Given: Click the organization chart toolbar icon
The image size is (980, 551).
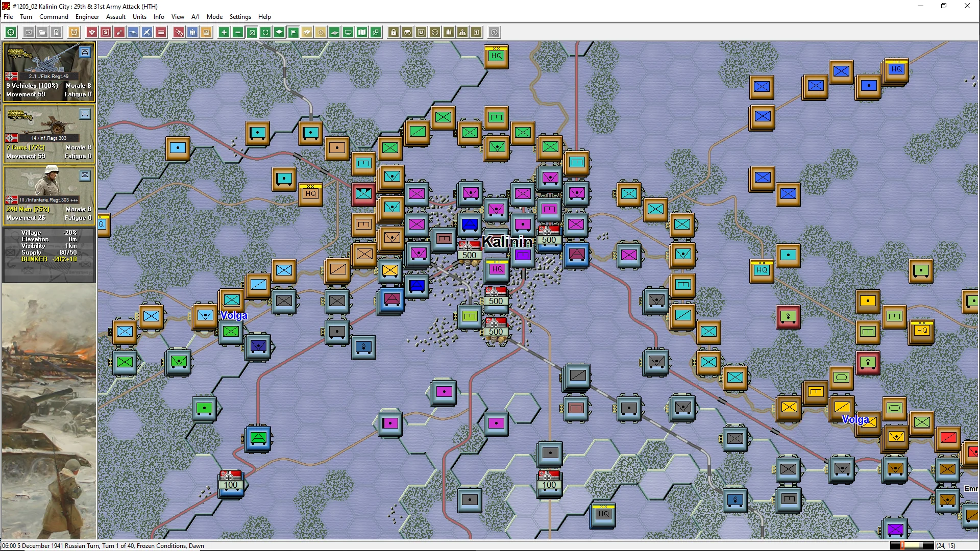Looking at the screenshot, I should point(462,33).
